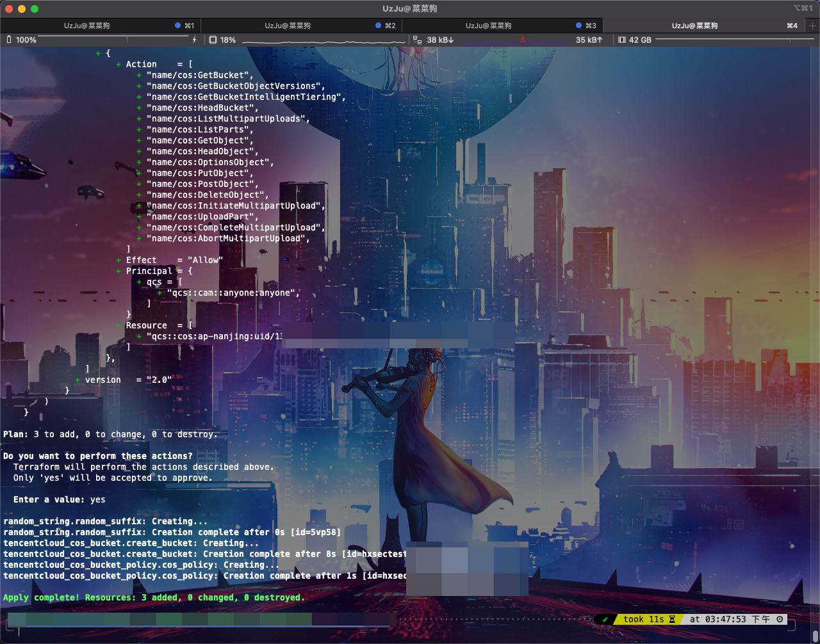Screen dimensions: 820x644
Task: Click the 100% battery level text
Action: [26, 40]
